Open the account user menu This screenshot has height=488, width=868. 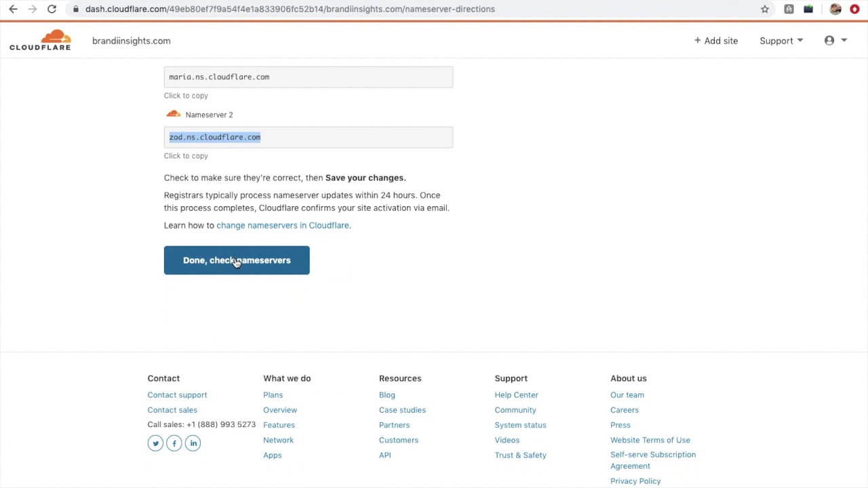pos(835,41)
